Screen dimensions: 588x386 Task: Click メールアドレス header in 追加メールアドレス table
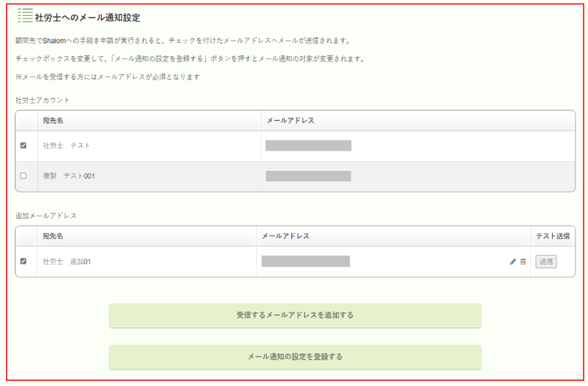pyautogui.click(x=285, y=236)
